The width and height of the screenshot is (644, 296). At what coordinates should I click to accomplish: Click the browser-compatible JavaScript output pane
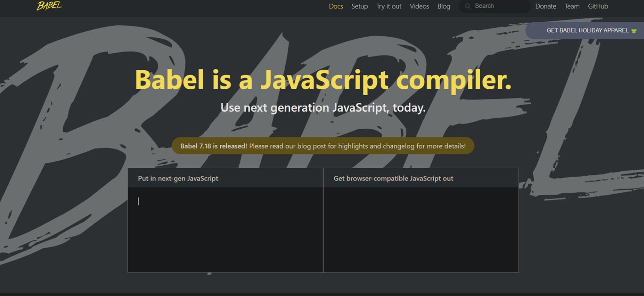click(421, 229)
